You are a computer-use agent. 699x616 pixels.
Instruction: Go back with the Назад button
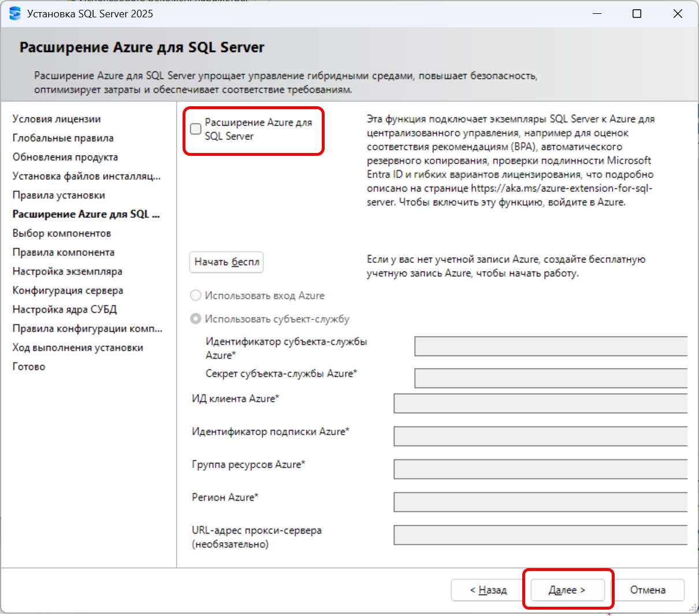pyautogui.click(x=488, y=590)
